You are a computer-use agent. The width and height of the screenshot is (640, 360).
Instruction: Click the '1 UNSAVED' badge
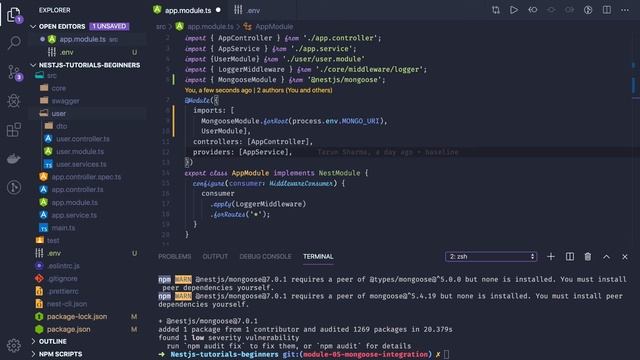[x=109, y=27]
